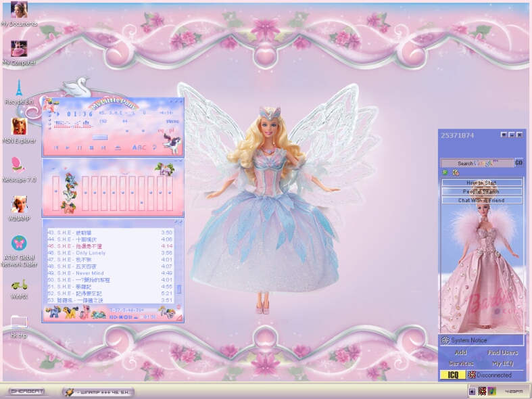Select playlist track 52 lasting 5:21
532x399 pixels.
pyautogui.click(x=110, y=294)
